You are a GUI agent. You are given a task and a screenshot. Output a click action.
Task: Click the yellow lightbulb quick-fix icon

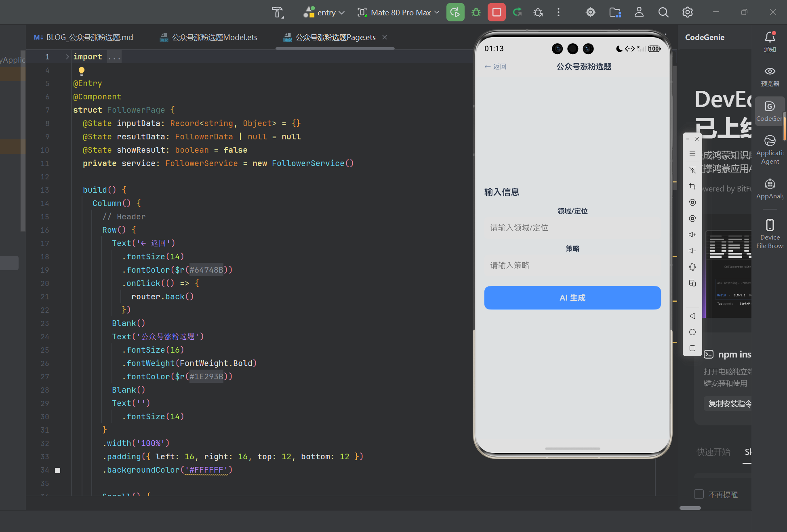82,71
